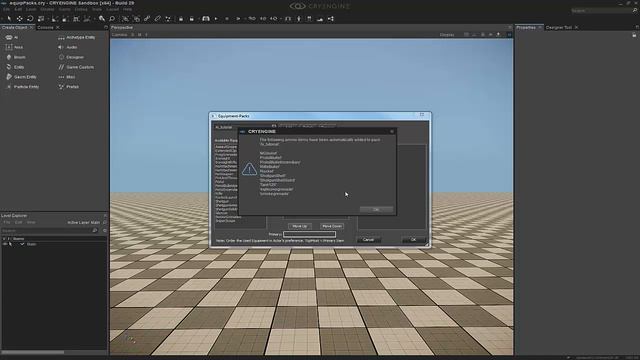Open the Camera dropdown in viewport header
Viewport: 640px width, 360px height.
[x=119, y=35]
